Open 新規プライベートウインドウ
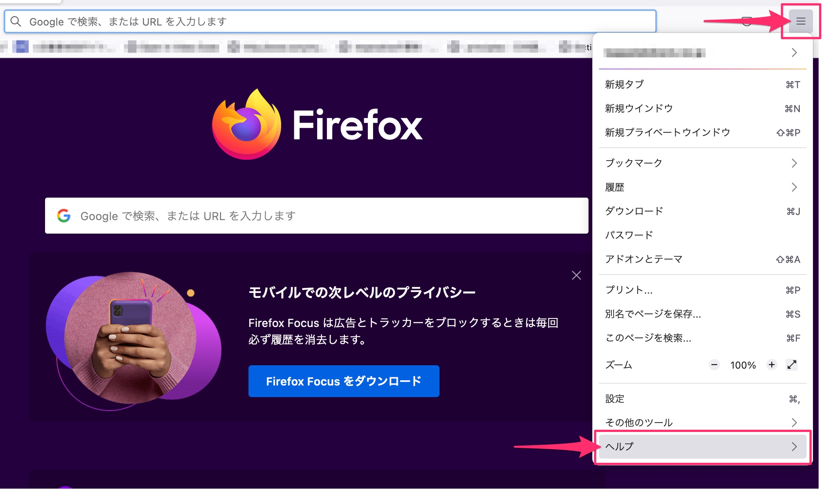 [703, 132]
